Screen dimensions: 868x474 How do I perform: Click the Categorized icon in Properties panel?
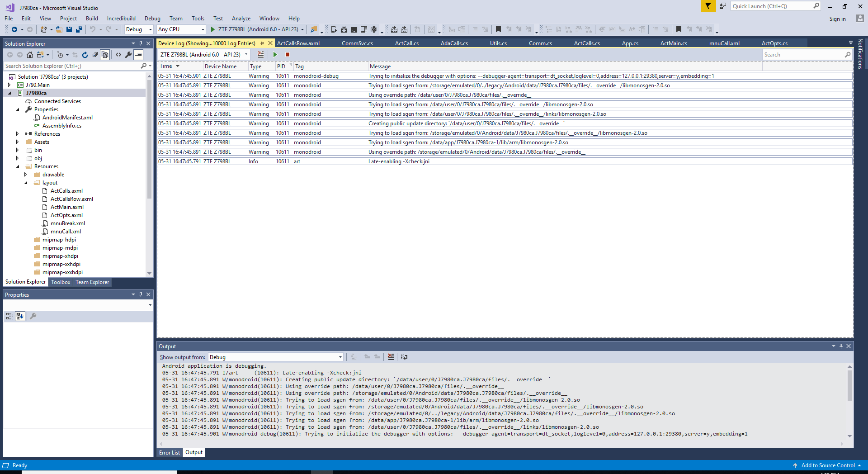pyautogui.click(x=9, y=316)
